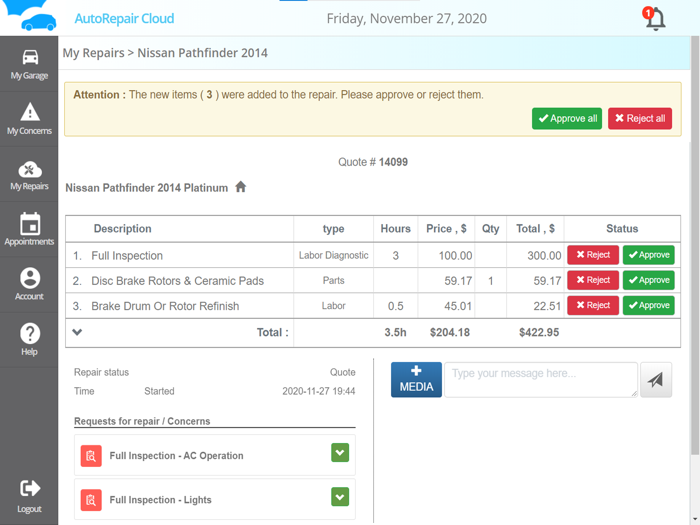The width and height of the screenshot is (700, 525).
Task: Click Total amount $422.95
Action: tap(539, 332)
